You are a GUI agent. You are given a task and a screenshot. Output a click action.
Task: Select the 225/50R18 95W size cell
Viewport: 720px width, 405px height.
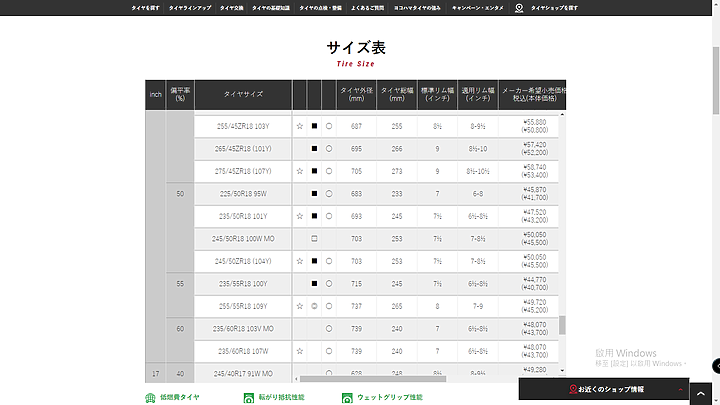[243, 193]
